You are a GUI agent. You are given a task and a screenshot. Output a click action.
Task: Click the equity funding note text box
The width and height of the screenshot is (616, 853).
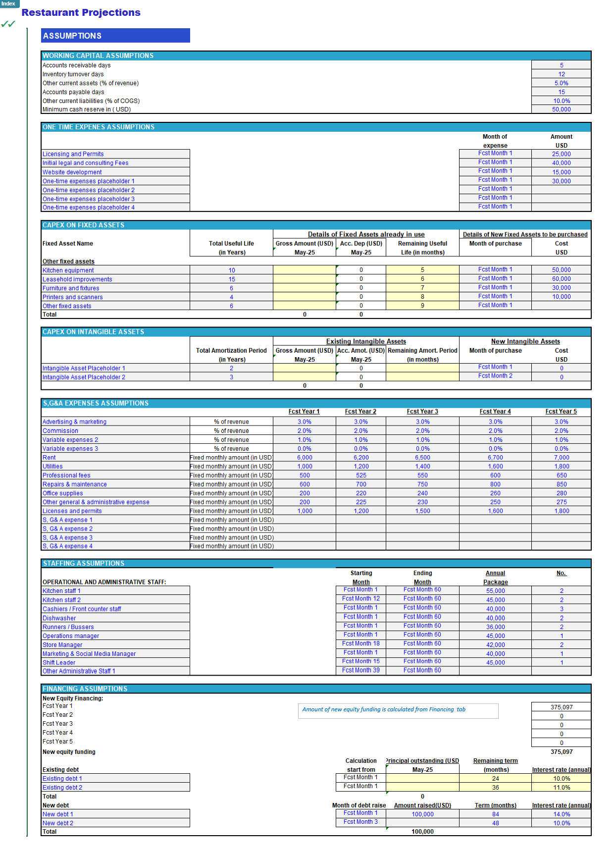[x=398, y=711]
